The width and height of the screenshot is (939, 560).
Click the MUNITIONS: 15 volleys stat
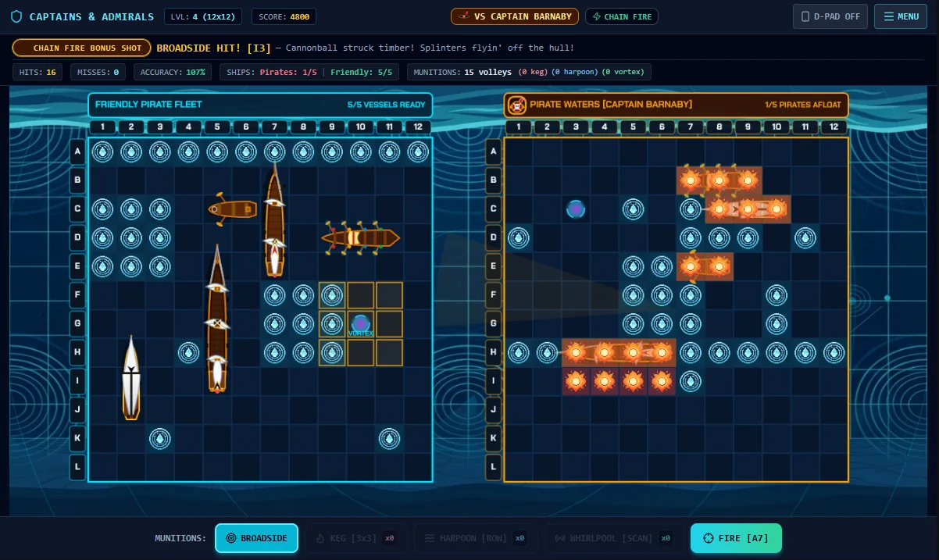(x=528, y=72)
